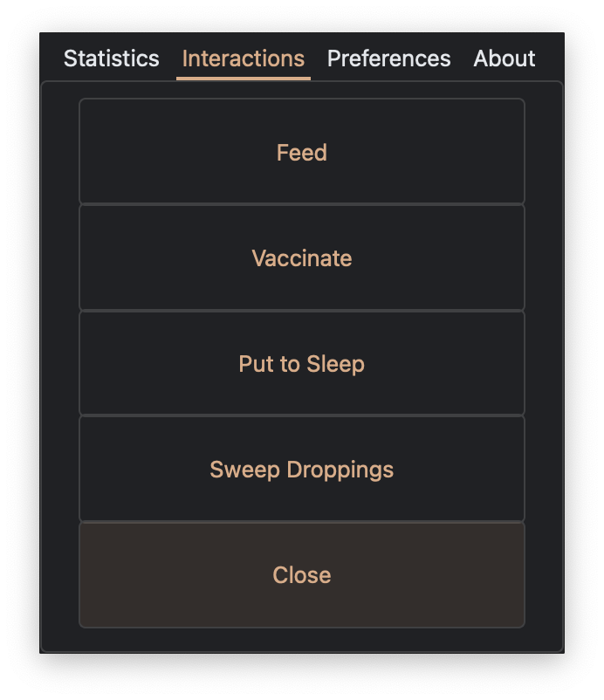
Task: Feed the pet using the Feed action
Action: [302, 151]
